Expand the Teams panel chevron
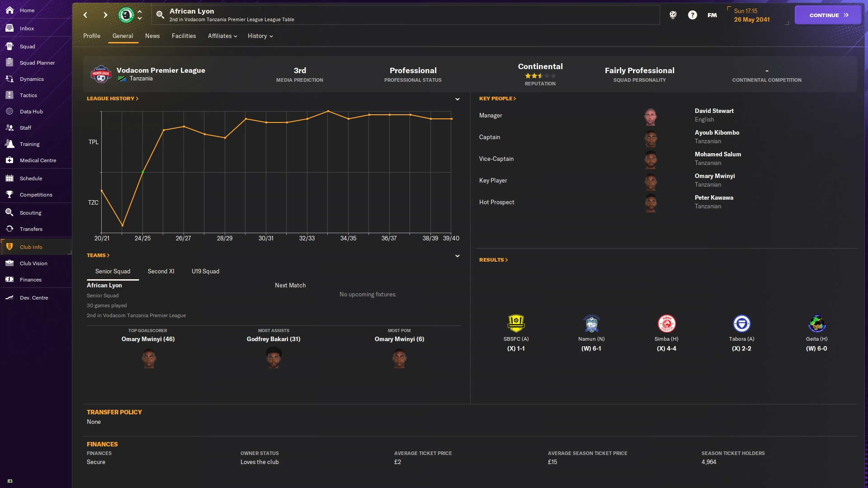This screenshot has height=488, width=868. (x=457, y=256)
